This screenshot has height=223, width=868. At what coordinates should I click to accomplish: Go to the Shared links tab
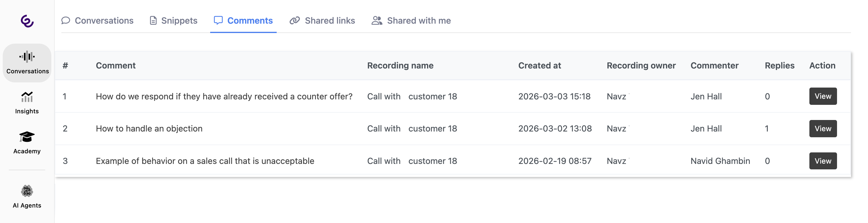click(x=322, y=21)
